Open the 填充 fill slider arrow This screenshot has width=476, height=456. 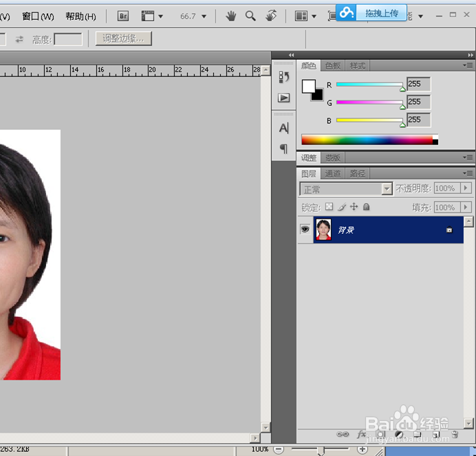point(466,207)
